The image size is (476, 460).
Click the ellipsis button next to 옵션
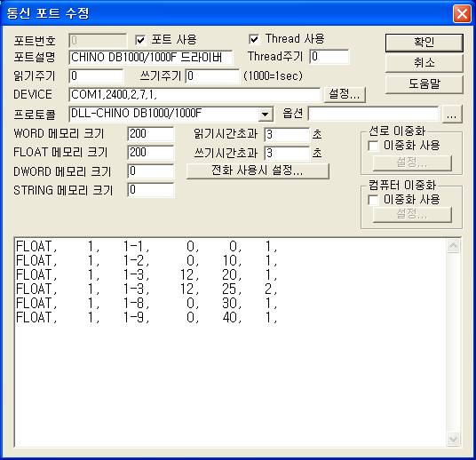coord(452,115)
